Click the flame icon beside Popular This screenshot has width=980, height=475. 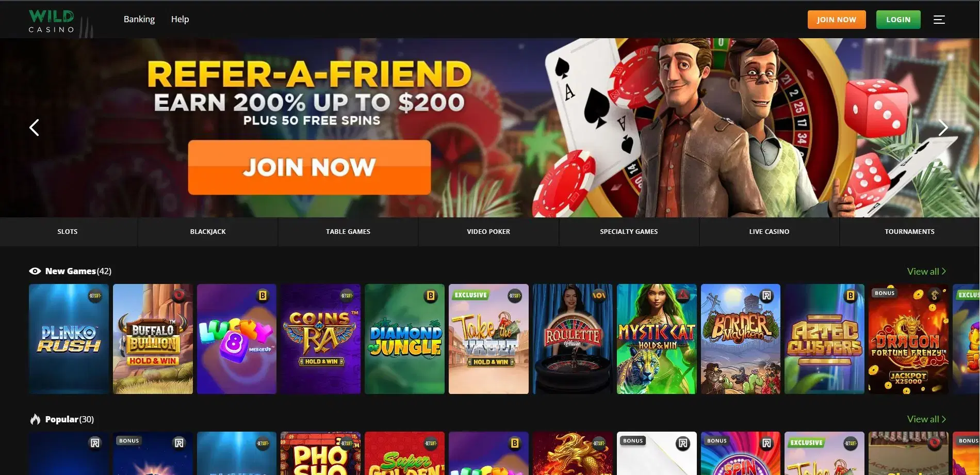(35, 419)
